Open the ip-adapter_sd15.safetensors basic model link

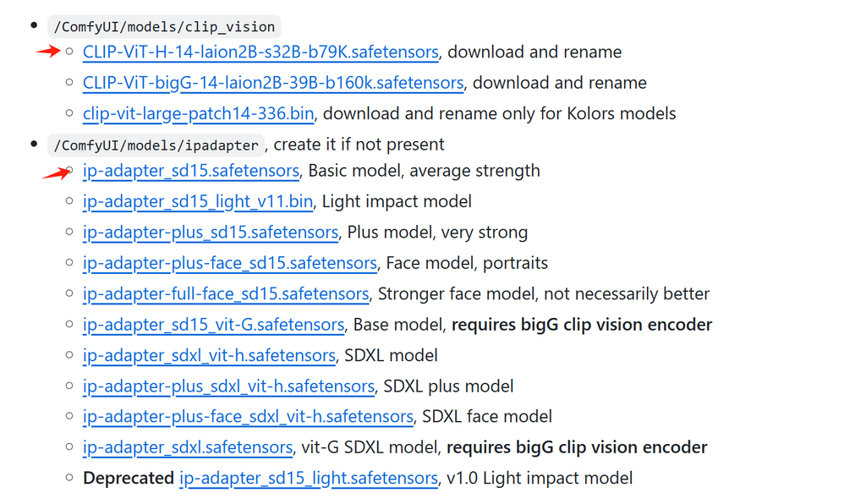pyautogui.click(x=191, y=171)
